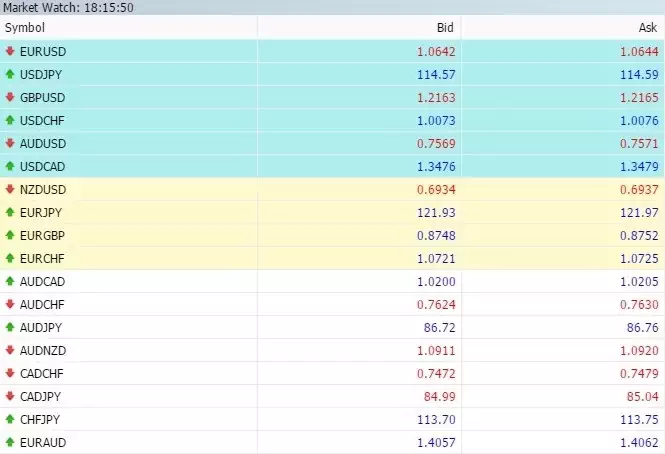Click the green up arrow beside EURAUD
This screenshot has height=454, width=665.
pyautogui.click(x=10, y=442)
